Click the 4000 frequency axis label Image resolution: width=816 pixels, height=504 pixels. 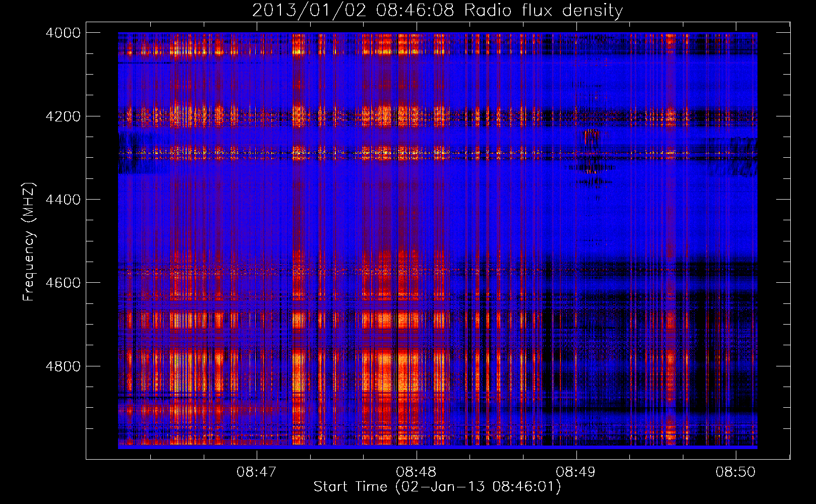[63, 33]
